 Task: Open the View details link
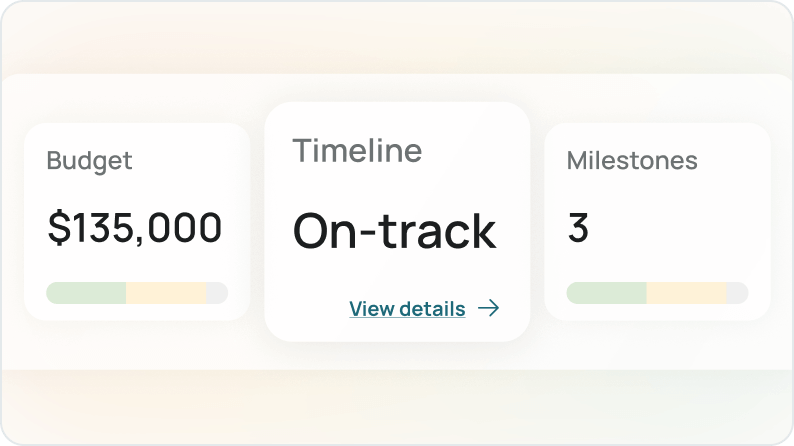pyautogui.click(x=407, y=309)
